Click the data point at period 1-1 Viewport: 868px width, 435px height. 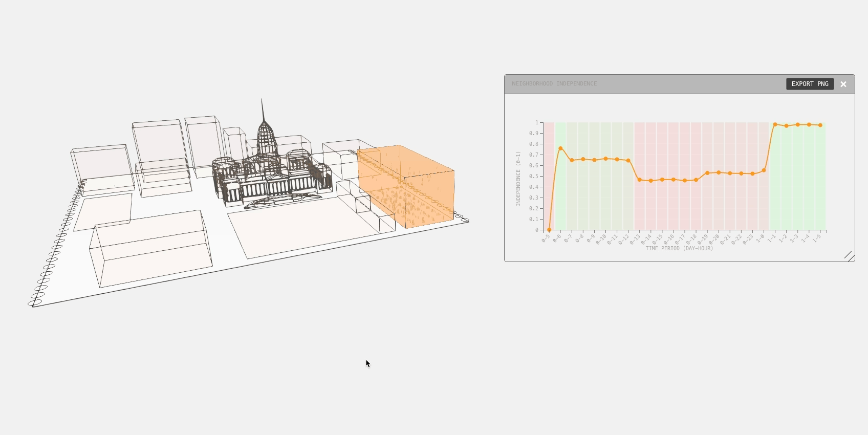[x=775, y=124]
